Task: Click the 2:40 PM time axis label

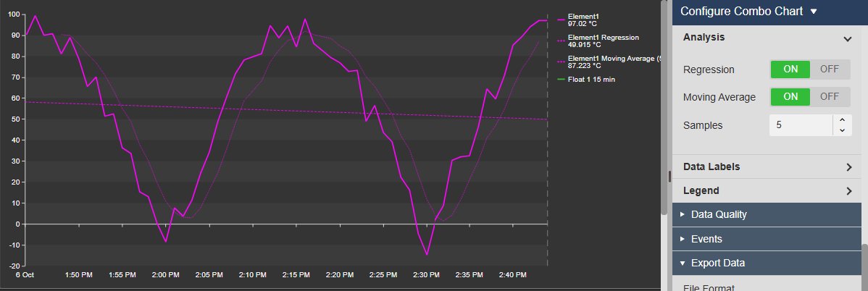Action: coord(512,274)
